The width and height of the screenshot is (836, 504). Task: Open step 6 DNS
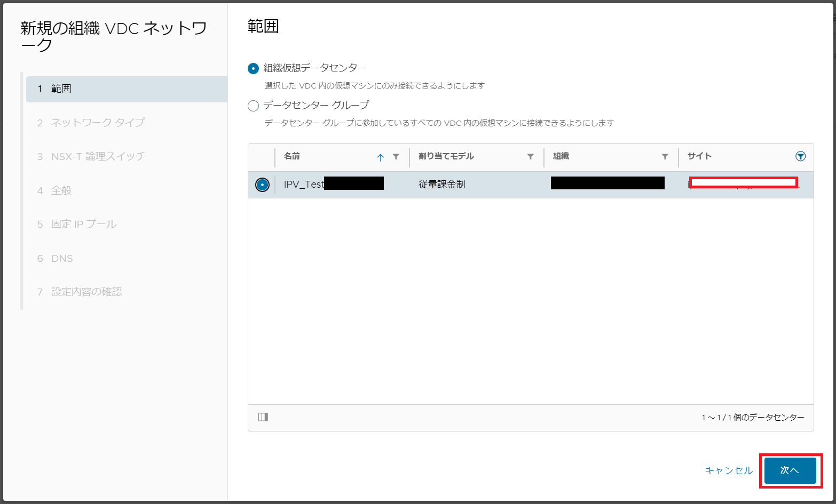[x=62, y=258]
